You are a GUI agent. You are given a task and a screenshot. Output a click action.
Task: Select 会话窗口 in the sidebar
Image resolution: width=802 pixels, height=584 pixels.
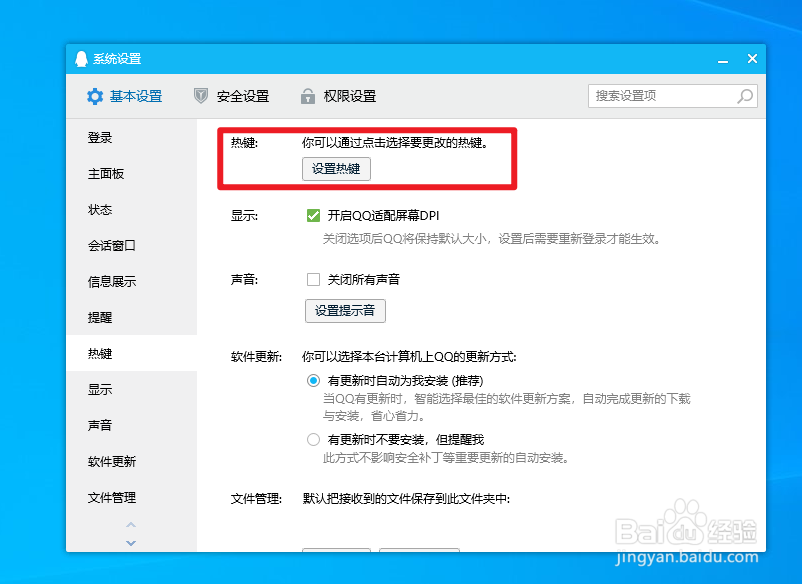[131, 245]
